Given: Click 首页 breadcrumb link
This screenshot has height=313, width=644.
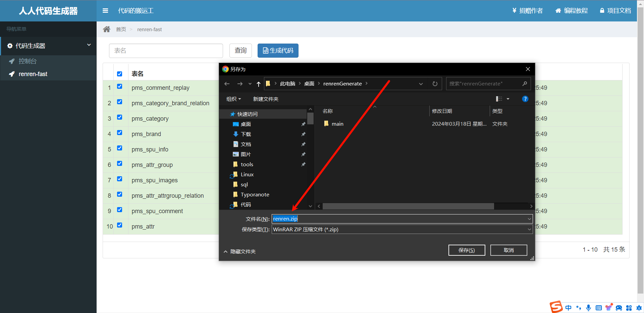Looking at the screenshot, I should [121, 29].
